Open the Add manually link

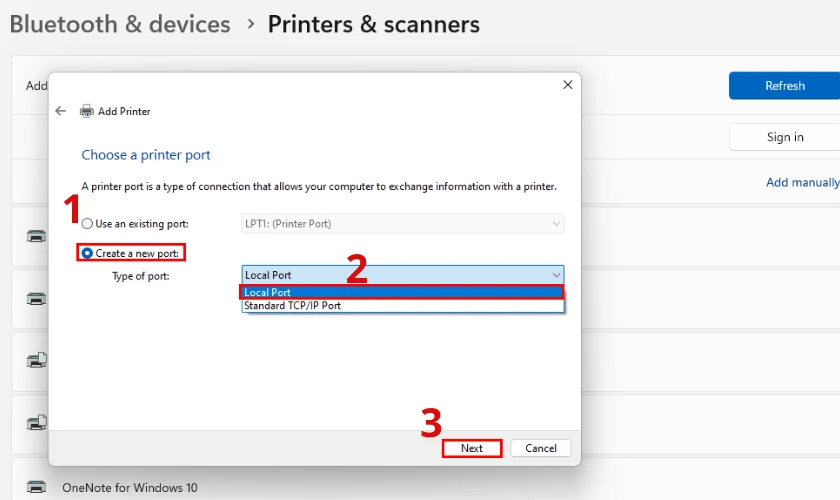pyautogui.click(x=802, y=182)
